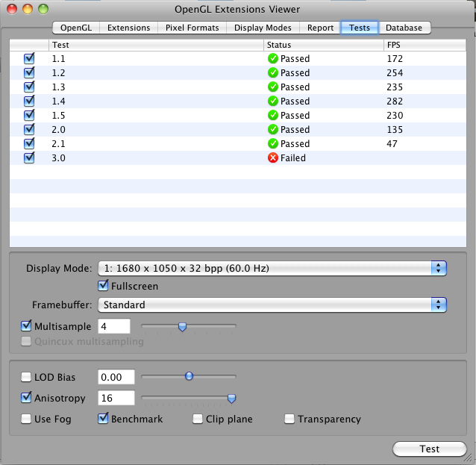Switch to the Database tab
This screenshot has height=465, width=476.
404,28
